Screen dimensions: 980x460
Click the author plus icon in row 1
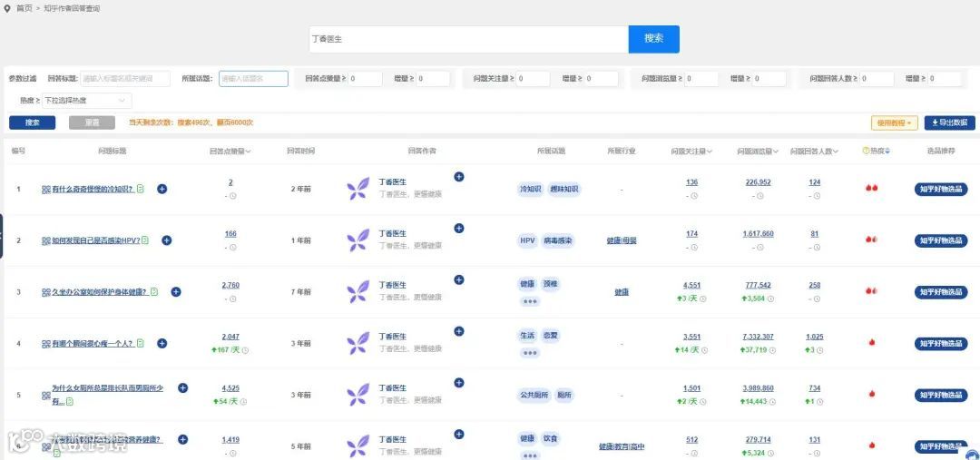coord(459,177)
